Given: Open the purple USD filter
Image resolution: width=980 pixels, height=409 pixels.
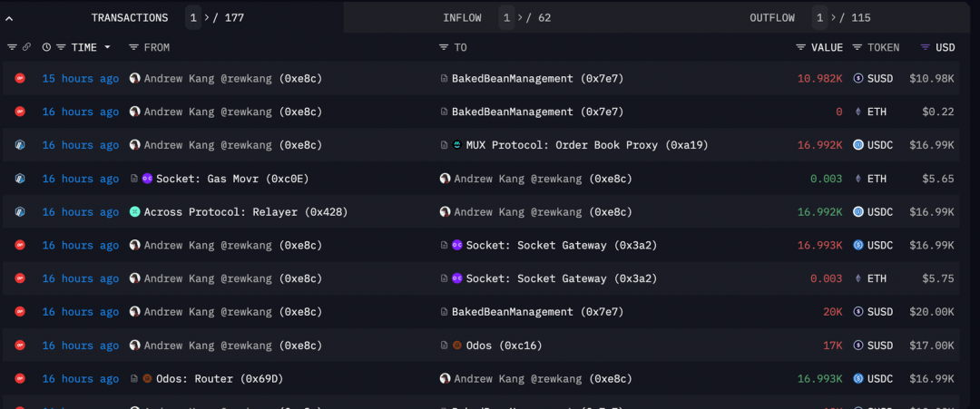Looking at the screenshot, I should click(x=925, y=47).
